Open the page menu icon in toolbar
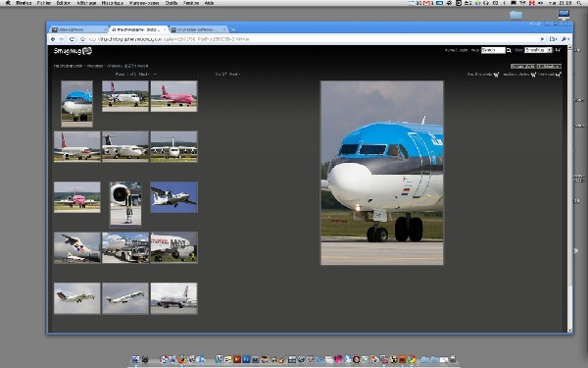 tap(553, 39)
